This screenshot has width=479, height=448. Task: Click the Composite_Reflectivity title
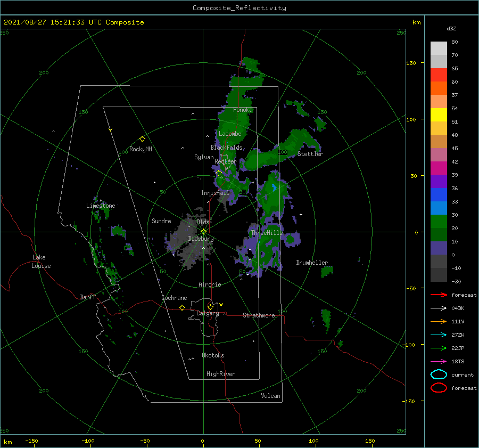click(x=240, y=8)
